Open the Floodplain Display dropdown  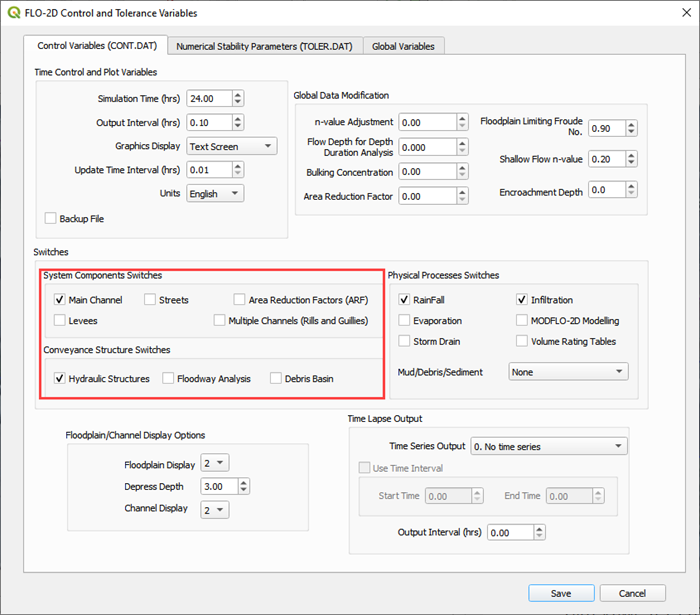click(x=215, y=464)
